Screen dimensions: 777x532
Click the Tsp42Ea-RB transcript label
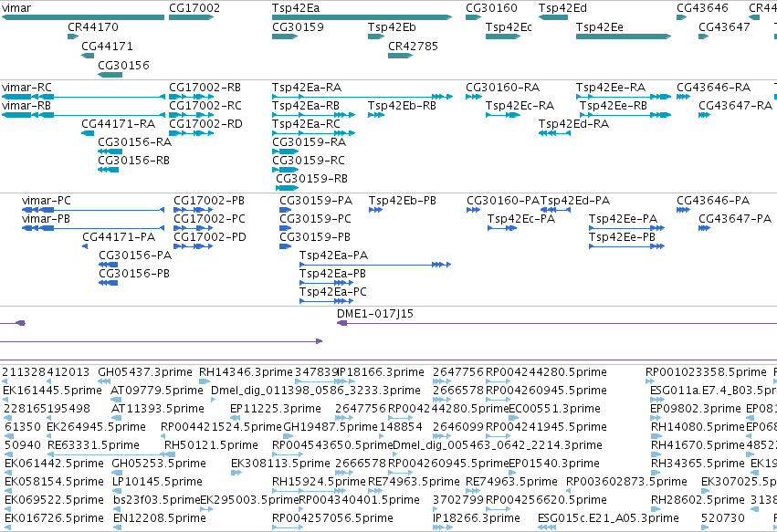click(x=306, y=106)
